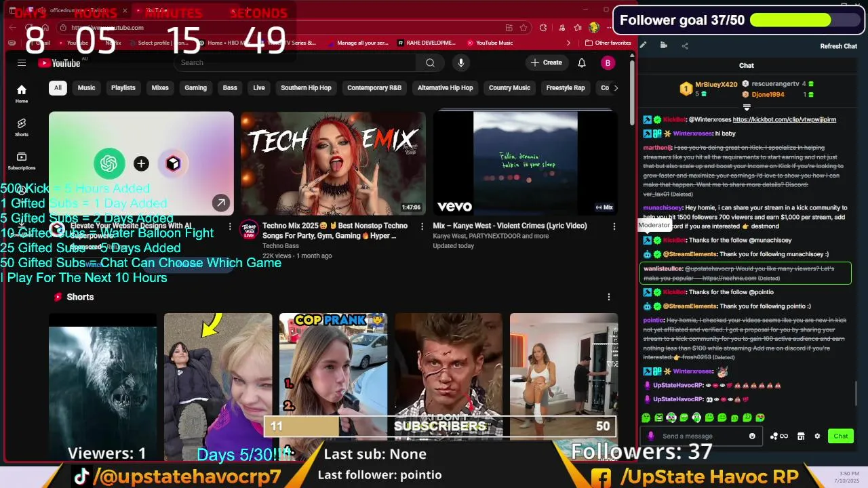Click the YouTube search magnifier button
This screenshot has height=488, width=868.
[430, 63]
